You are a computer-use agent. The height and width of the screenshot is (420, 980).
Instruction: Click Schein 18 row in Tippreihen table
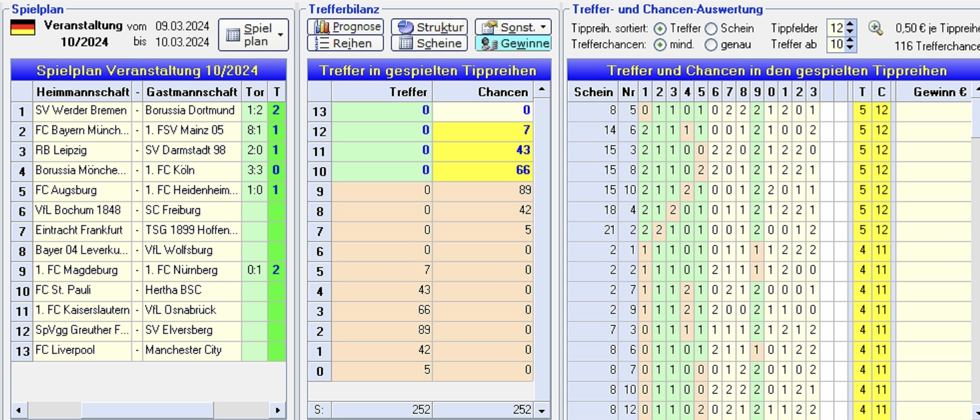click(769, 210)
